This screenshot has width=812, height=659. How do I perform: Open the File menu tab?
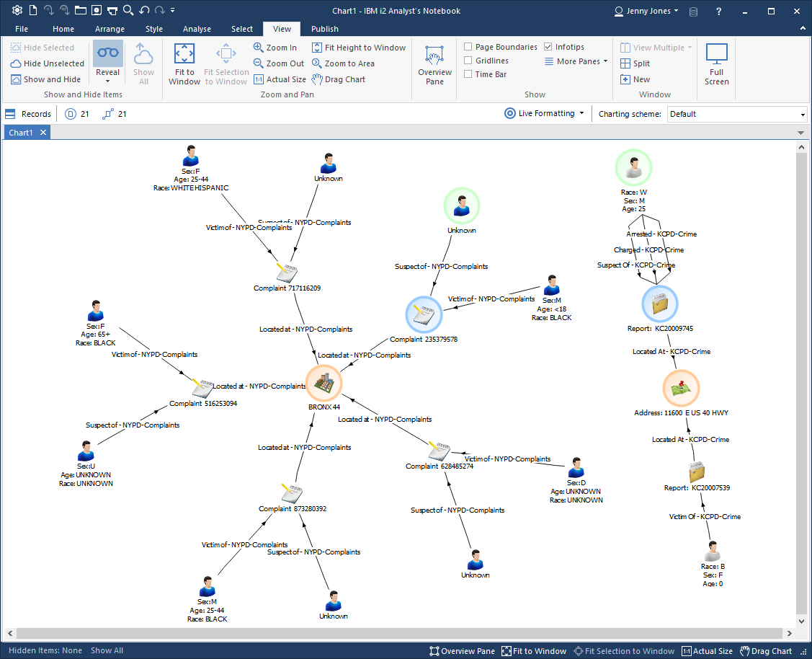click(22, 29)
